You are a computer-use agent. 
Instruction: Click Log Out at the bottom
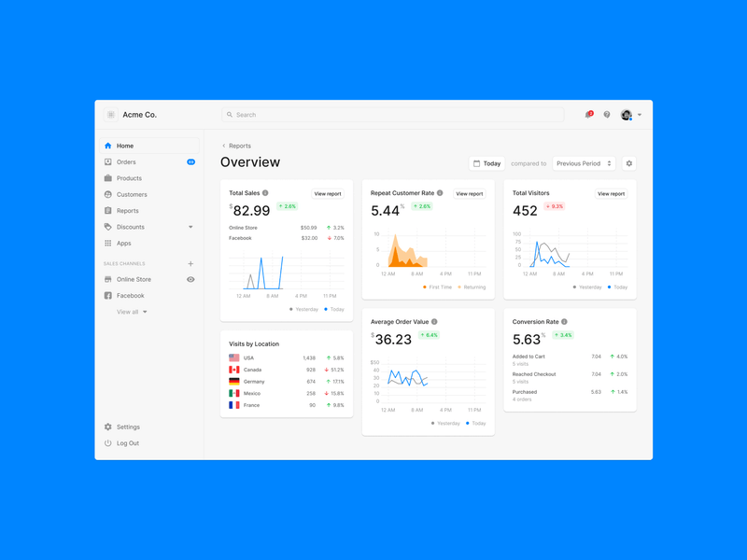pyautogui.click(x=127, y=443)
